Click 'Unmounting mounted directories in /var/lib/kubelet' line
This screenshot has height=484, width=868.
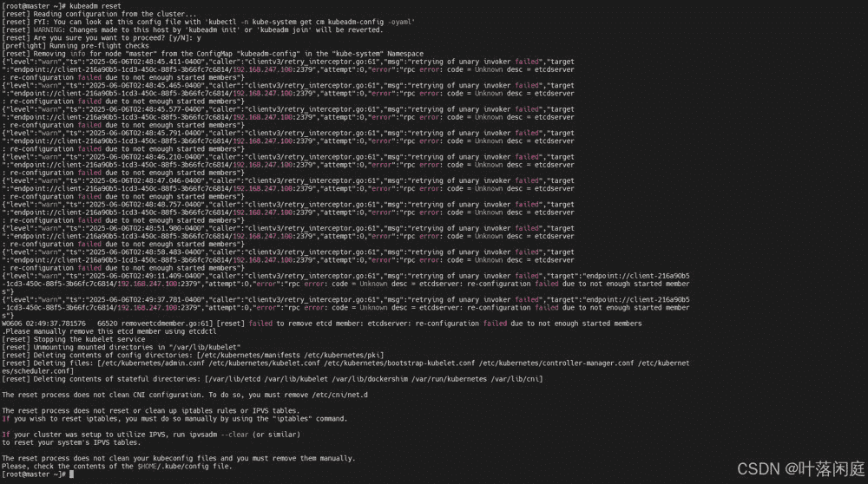coord(122,347)
